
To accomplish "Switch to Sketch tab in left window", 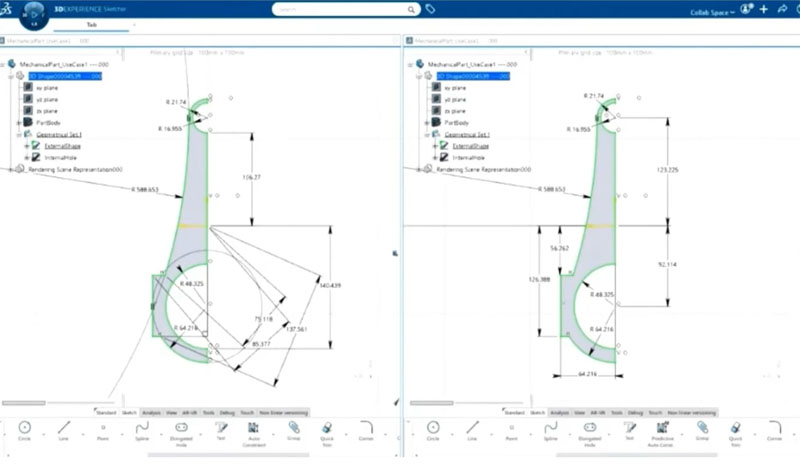I will pos(130,412).
